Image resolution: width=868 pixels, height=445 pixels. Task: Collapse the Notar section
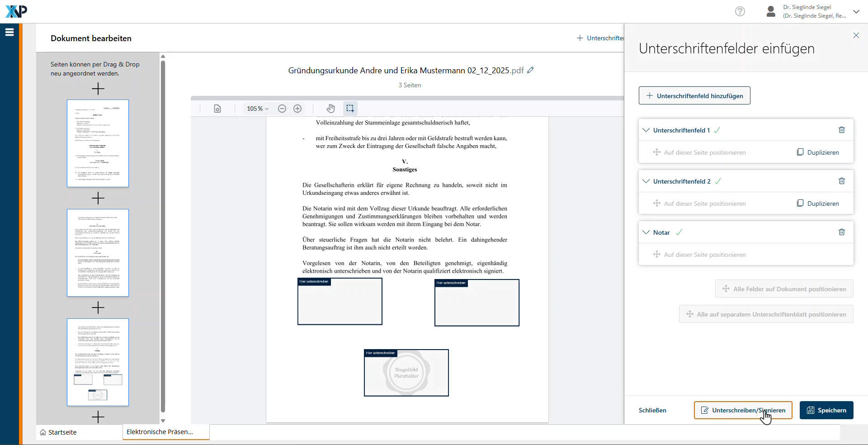click(646, 232)
